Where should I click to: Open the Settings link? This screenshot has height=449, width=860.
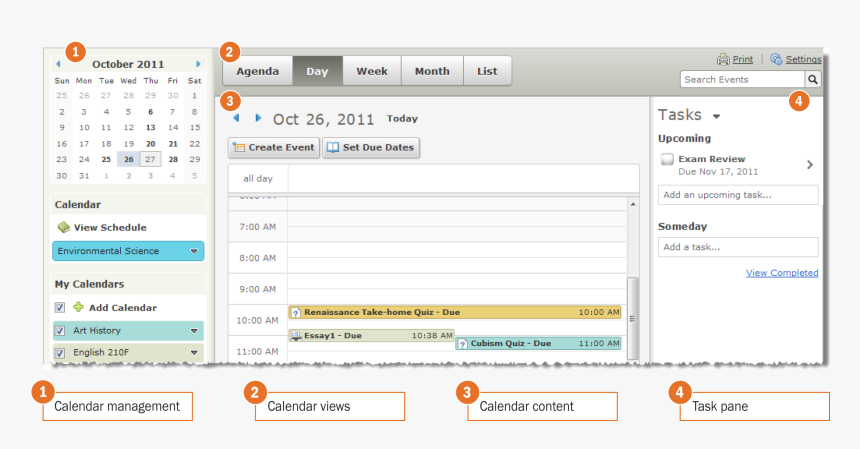pyautogui.click(x=804, y=59)
